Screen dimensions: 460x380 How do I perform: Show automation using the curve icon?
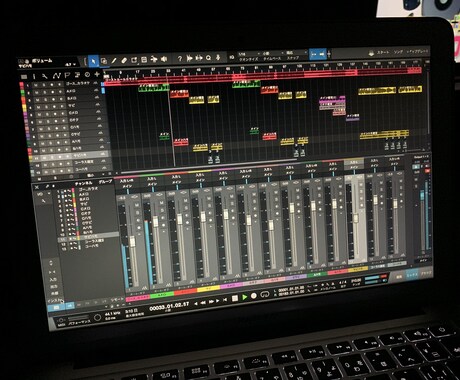[x=56, y=76]
